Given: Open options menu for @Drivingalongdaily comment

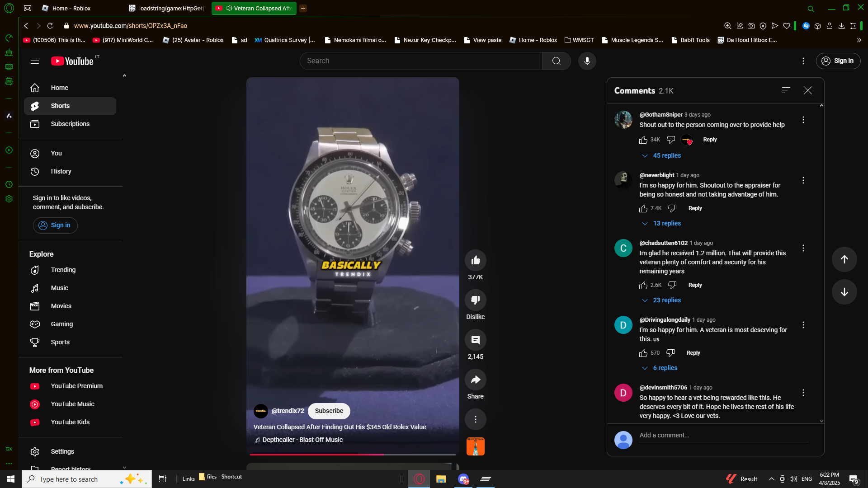Looking at the screenshot, I should click(803, 325).
